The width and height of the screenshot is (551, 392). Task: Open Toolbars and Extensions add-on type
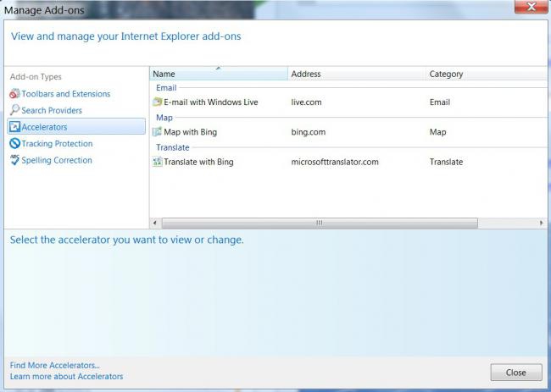tap(66, 94)
